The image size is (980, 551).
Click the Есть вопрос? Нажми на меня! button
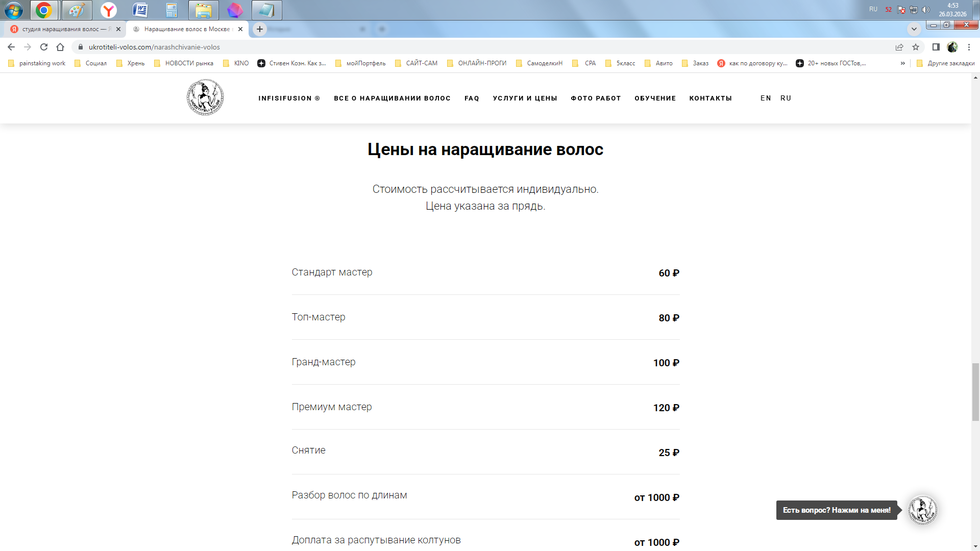tap(836, 510)
